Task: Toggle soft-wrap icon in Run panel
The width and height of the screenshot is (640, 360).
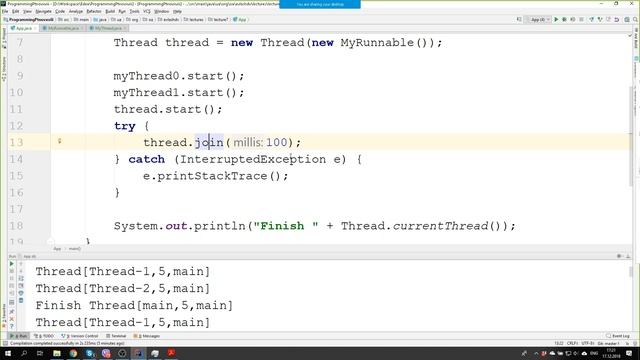Action: click(21, 278)
